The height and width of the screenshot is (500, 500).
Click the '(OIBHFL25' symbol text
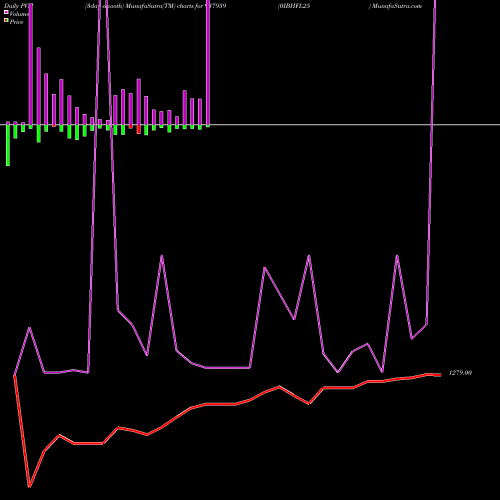point(294,6)
